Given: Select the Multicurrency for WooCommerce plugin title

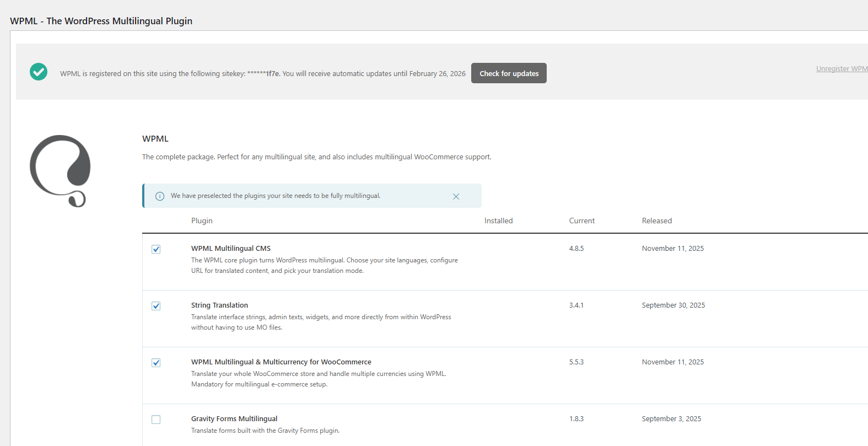Looking at the screenshot, I should coord(281,362).
